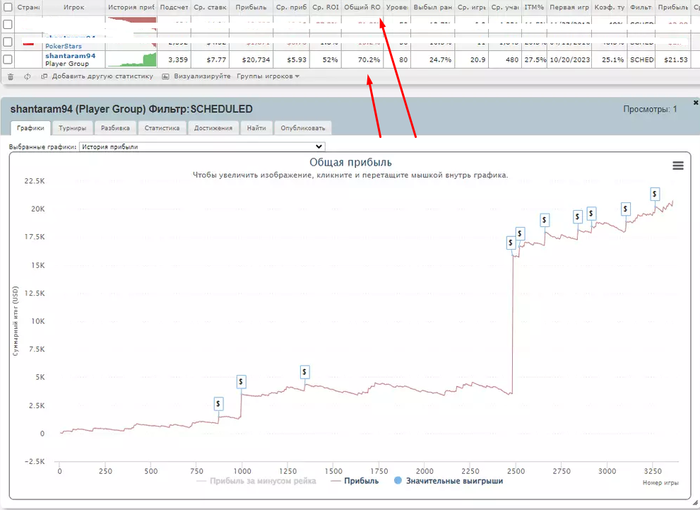Sort by the 'Общий RO' column header
Viewport: 700px width, 510px height.
coord(362,7)
